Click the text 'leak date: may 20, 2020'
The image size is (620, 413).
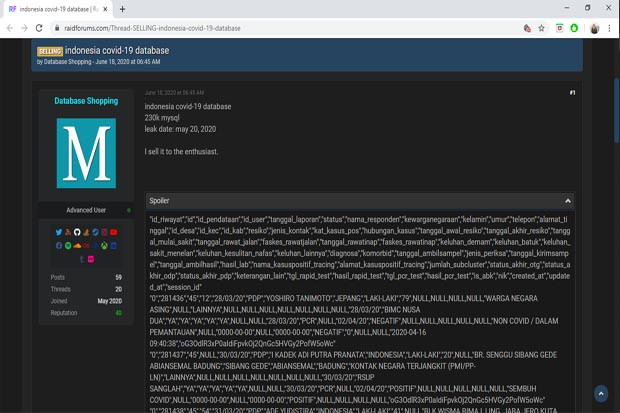[x=180, y=129]
